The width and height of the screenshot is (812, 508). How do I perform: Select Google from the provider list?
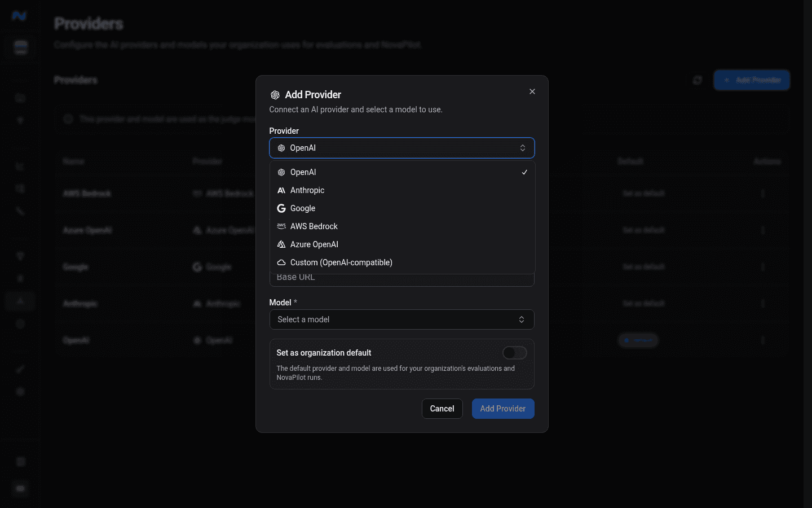point(401,208)
